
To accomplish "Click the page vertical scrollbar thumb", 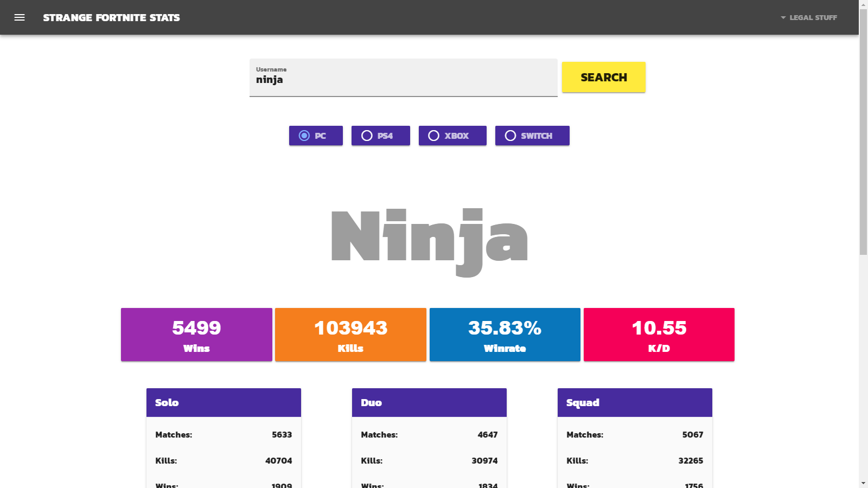I will [x=863, y=132].
